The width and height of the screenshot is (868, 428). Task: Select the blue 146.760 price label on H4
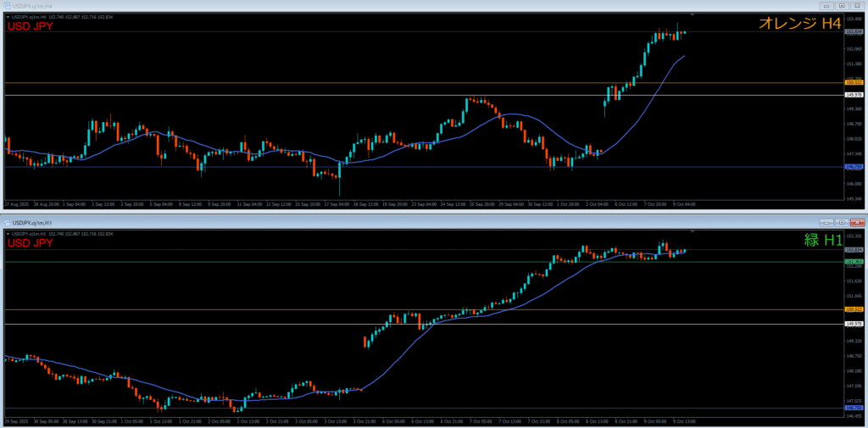(854, 167)
